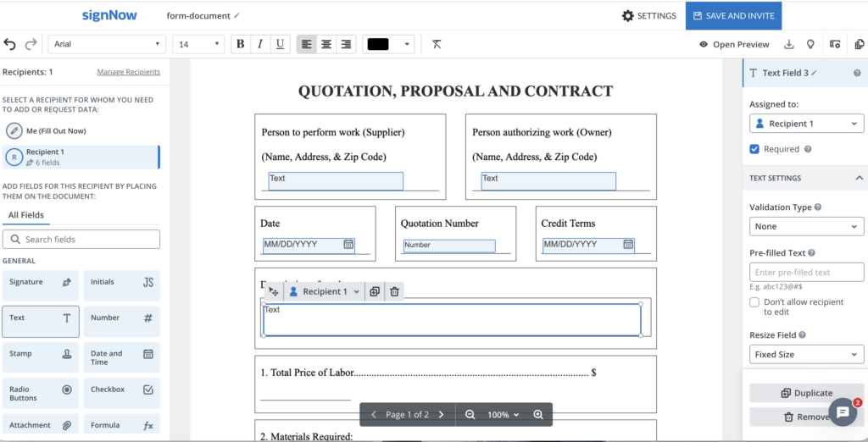Viewport: 868px width, 442px height.
Task: Align text right
Action: (346, 44)
